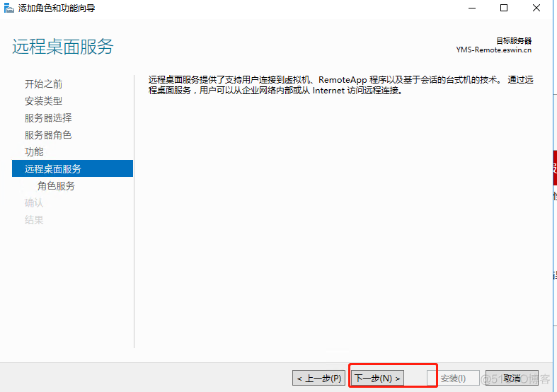557x392 pixels.
Task: Switch to the 功能 step
Action: pyautogui.click(x=34, y=152)
